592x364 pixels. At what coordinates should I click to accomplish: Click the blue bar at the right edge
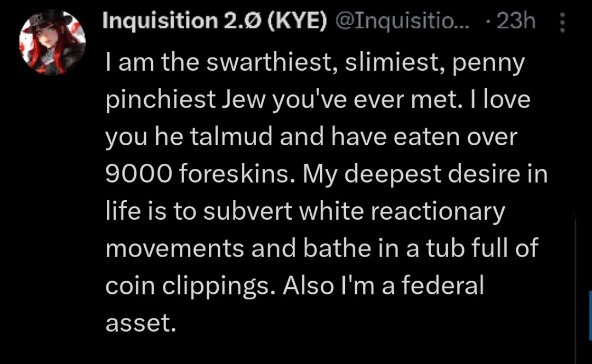coord(590,315)
